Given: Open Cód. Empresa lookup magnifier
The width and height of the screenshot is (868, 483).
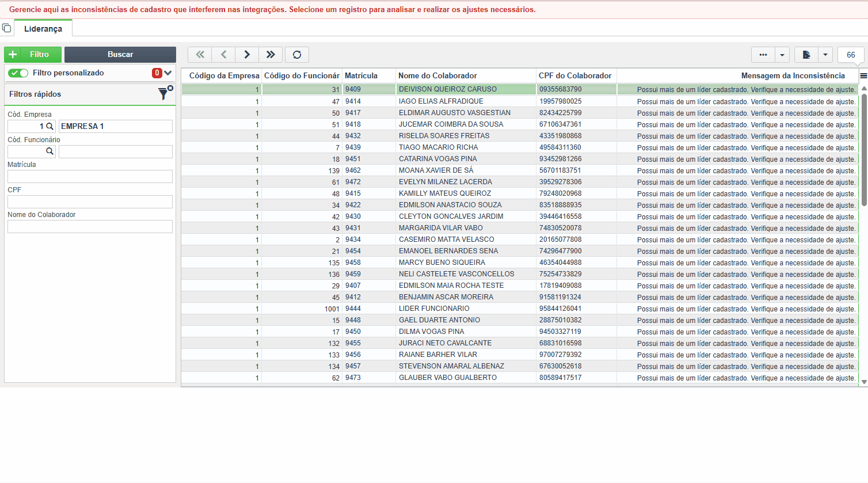Looking at the screenshot, I should 50,126.
